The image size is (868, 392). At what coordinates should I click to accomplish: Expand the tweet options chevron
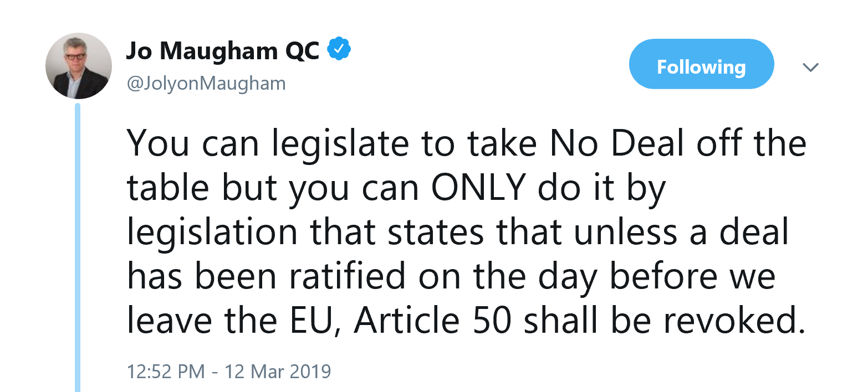[x=810, y=68]
